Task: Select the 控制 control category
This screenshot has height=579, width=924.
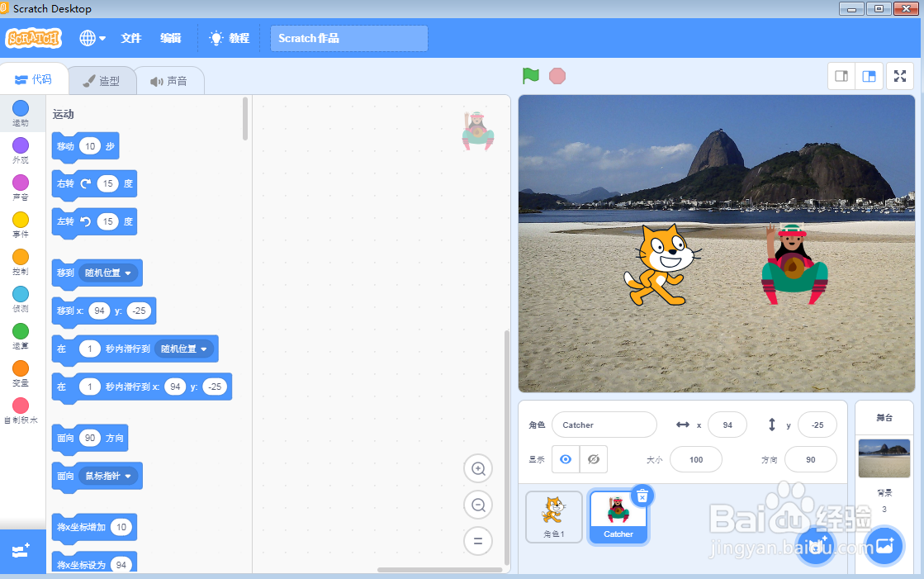Action: (21, 263)
